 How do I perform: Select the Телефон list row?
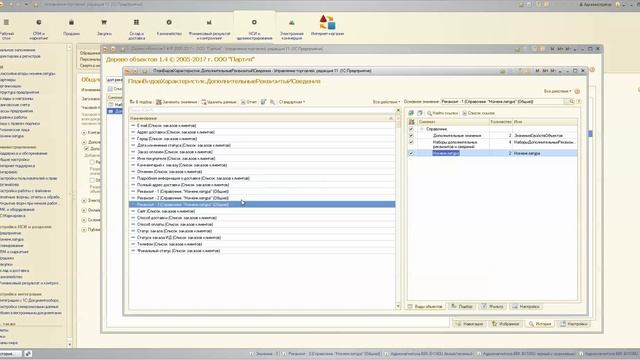262,244
